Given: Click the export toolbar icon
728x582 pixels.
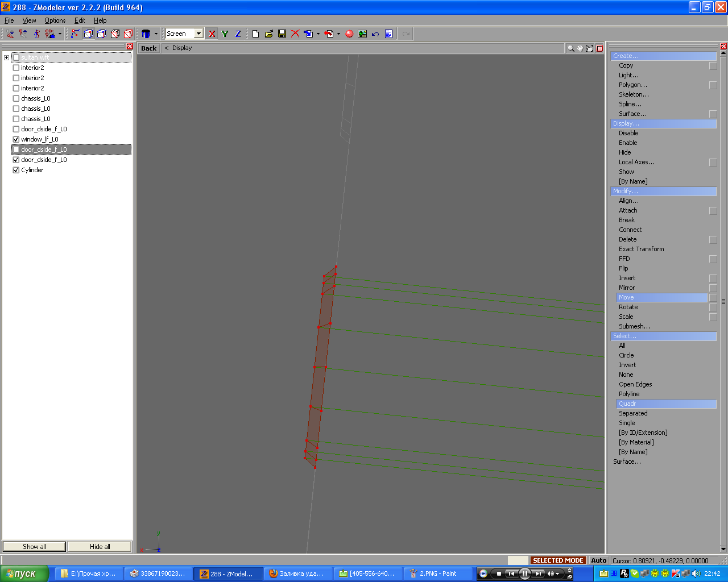Looking at the screenshot, I should [329, 34].
